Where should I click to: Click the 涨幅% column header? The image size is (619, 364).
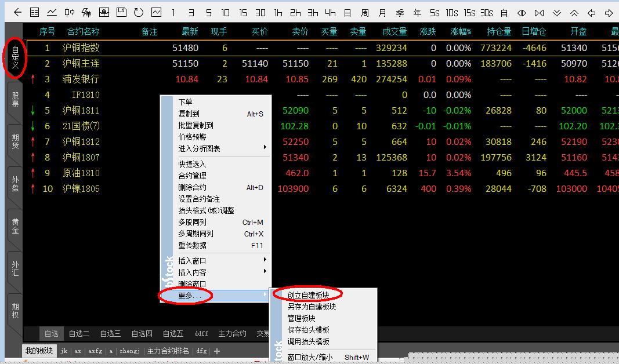tap(460, 31)
